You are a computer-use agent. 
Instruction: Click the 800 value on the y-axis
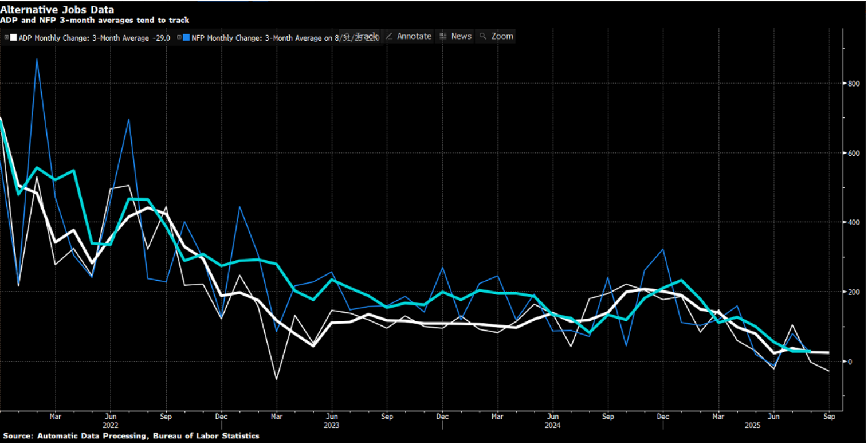point(855,84)
